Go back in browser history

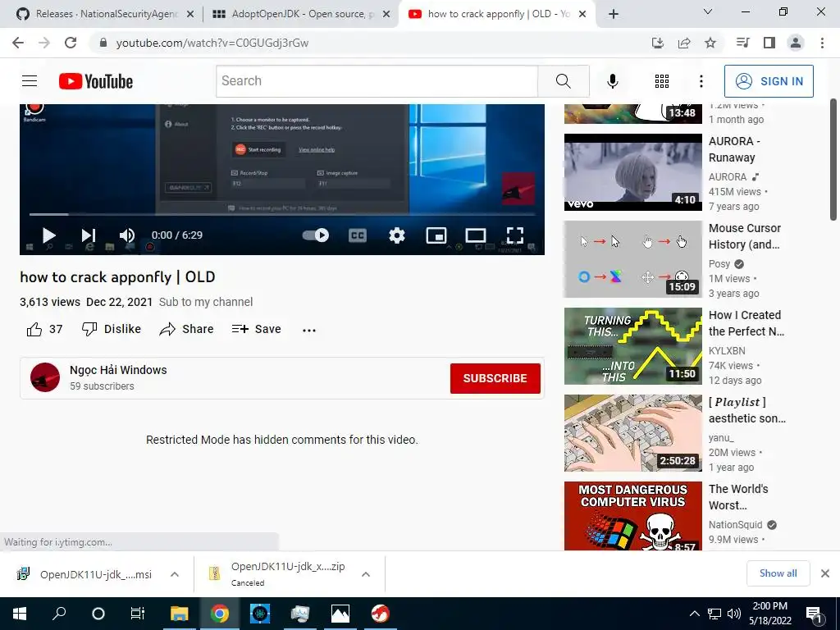click(18, 43)
